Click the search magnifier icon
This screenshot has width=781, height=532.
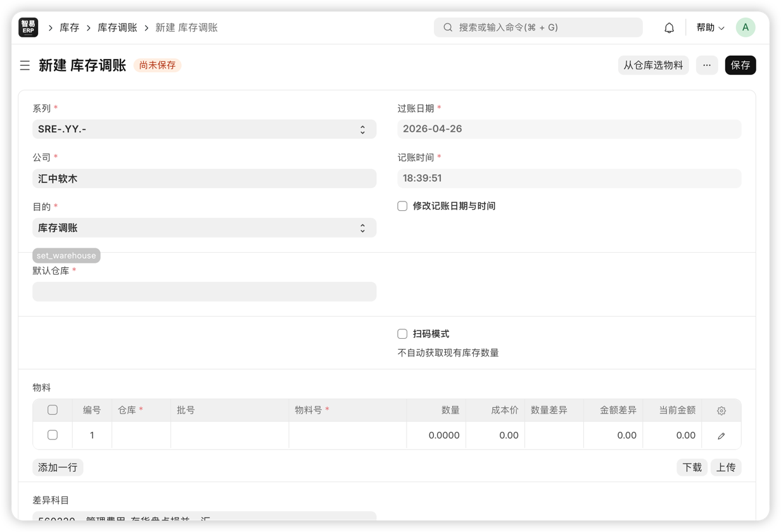pos(448,27)
